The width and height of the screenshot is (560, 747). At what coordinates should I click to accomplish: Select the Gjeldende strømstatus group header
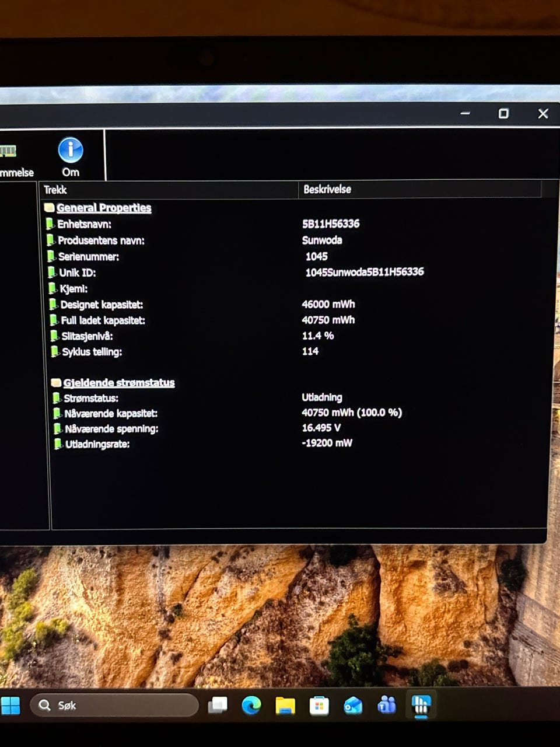119,383
